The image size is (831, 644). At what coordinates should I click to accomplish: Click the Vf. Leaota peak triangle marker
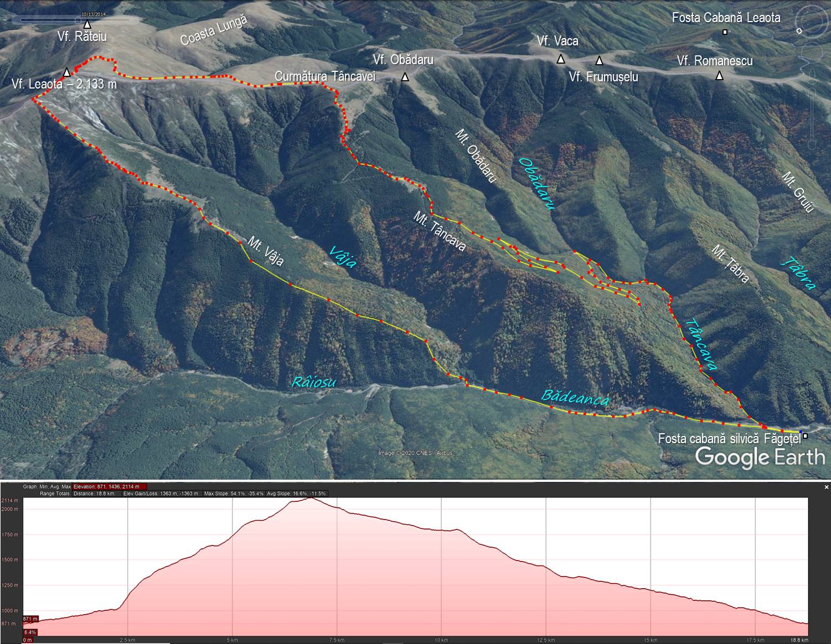tap(67, 72)
